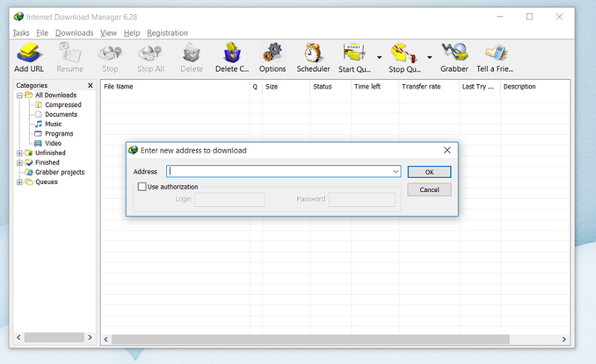Select the Compressed category folder
This screenshot has width=596, height=364.
[63, 104]
